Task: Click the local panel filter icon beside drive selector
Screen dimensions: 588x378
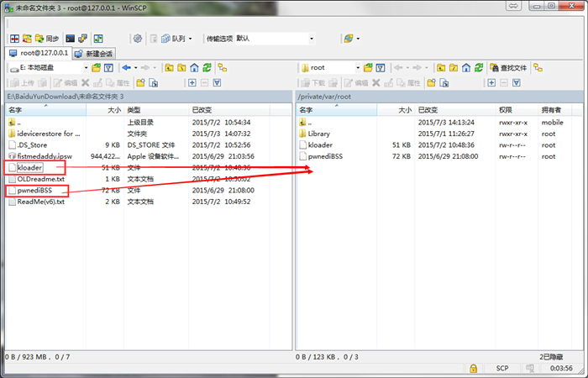Action: [x=108, y=68]
